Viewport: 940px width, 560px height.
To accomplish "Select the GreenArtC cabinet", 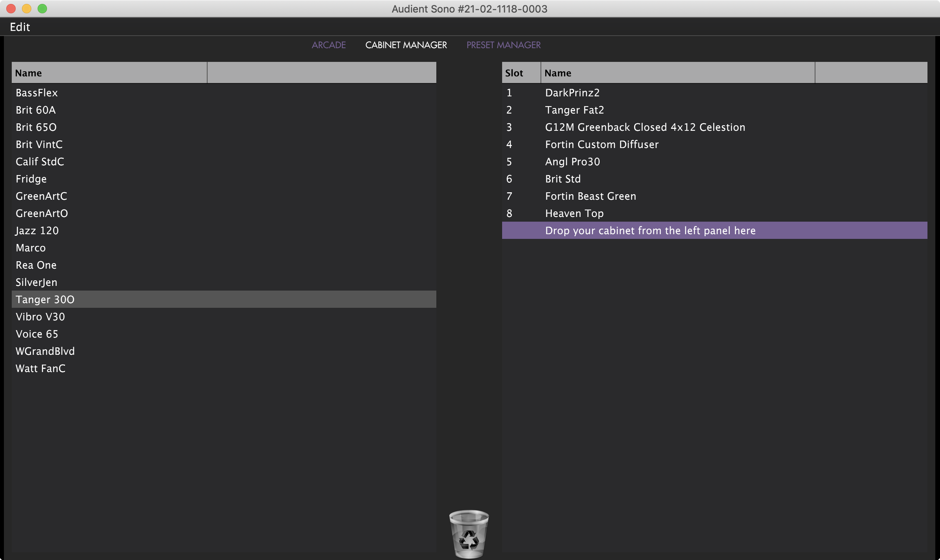I will coord(224,196).
